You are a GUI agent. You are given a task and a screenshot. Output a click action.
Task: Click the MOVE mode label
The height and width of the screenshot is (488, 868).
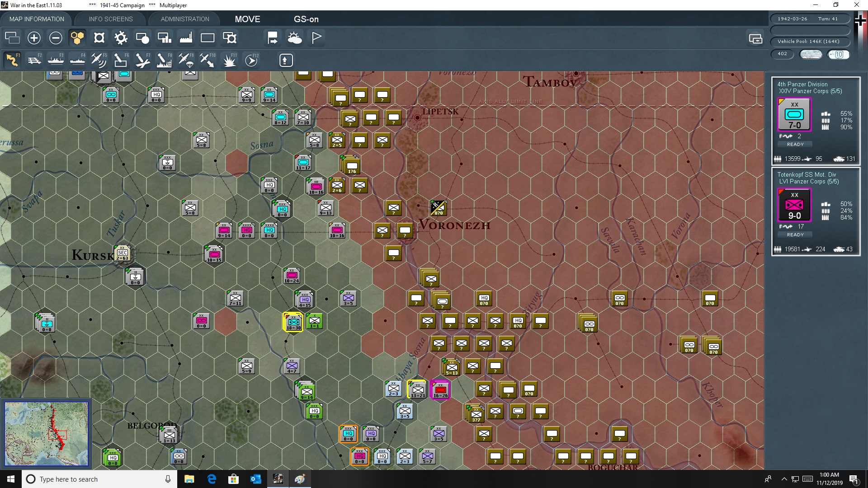pos(247,19)
